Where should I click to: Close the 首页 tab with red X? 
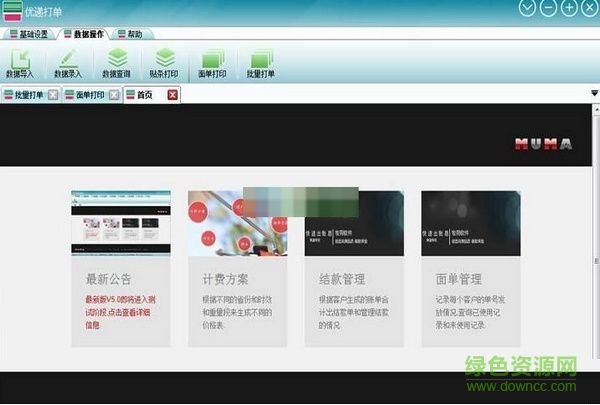coord(173,95)
